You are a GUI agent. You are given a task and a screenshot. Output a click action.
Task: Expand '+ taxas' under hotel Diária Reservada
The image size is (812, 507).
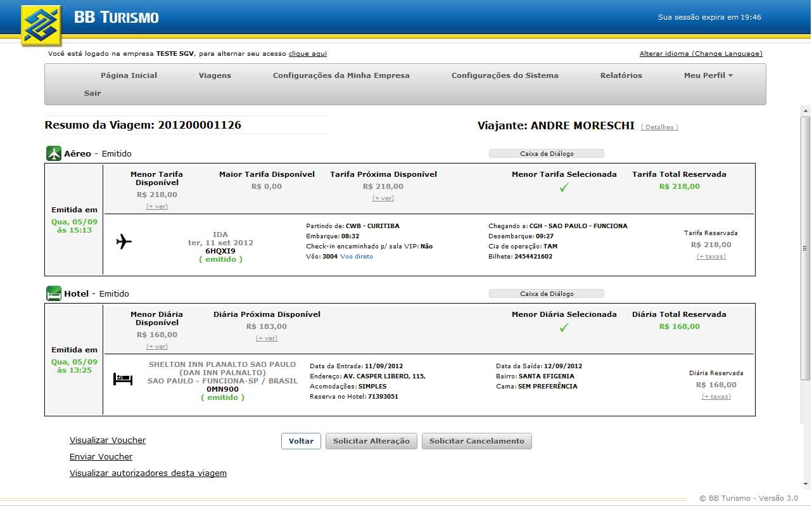point(716,396)
